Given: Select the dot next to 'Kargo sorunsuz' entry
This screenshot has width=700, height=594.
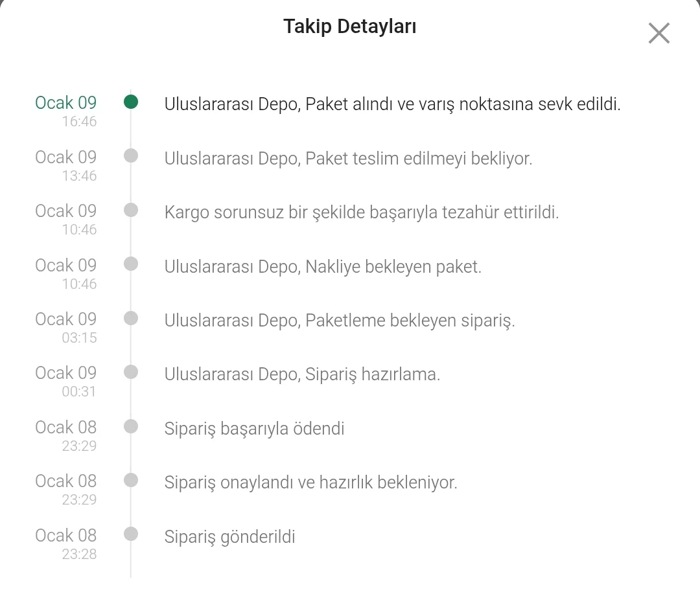Looking at the screenshot, I should (x=131, y=210).
